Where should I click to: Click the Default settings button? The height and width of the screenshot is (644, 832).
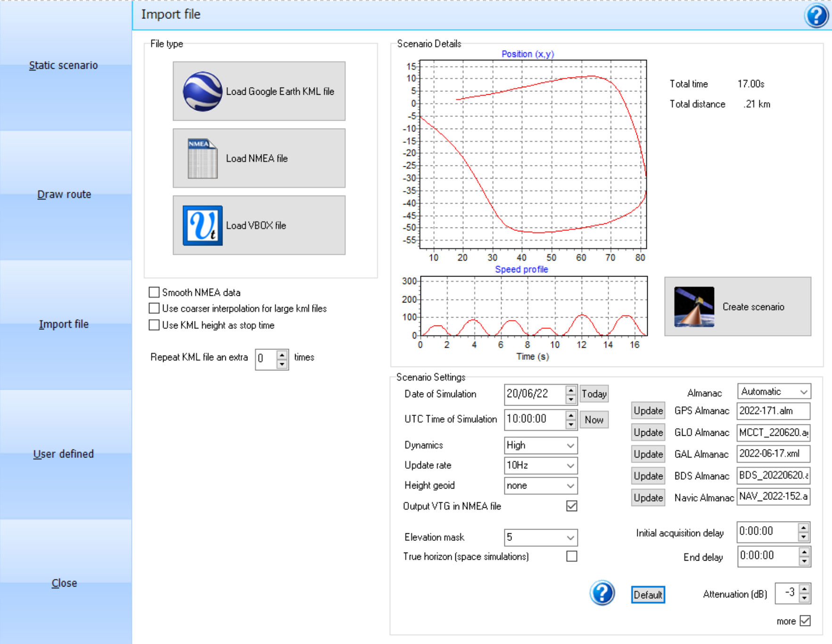coord(648,595)
